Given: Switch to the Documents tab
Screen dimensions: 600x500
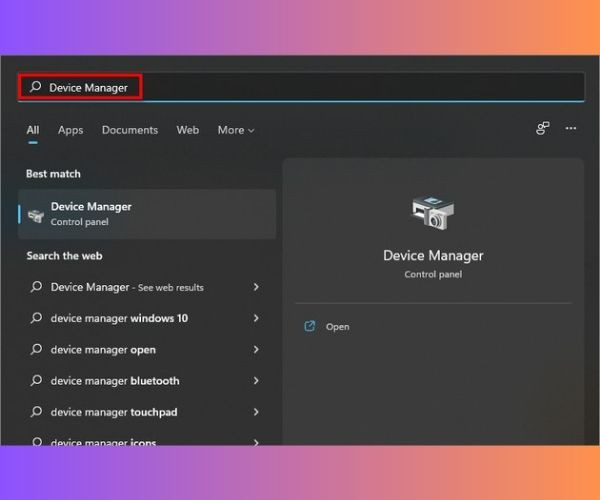Looking at the screenshot, I should 130,130.
